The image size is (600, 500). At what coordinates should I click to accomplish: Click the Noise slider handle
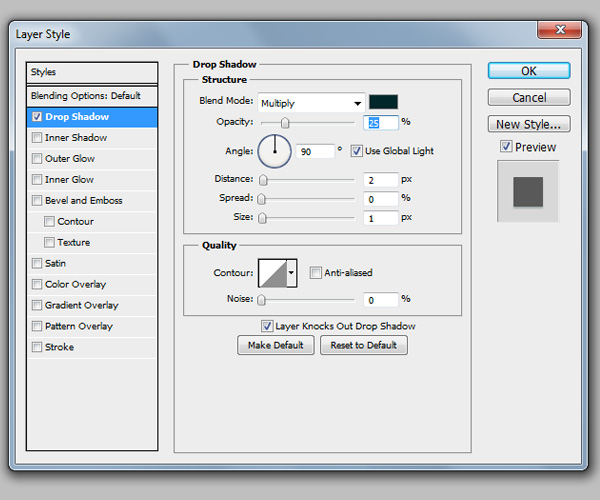(x=261, y=300)
